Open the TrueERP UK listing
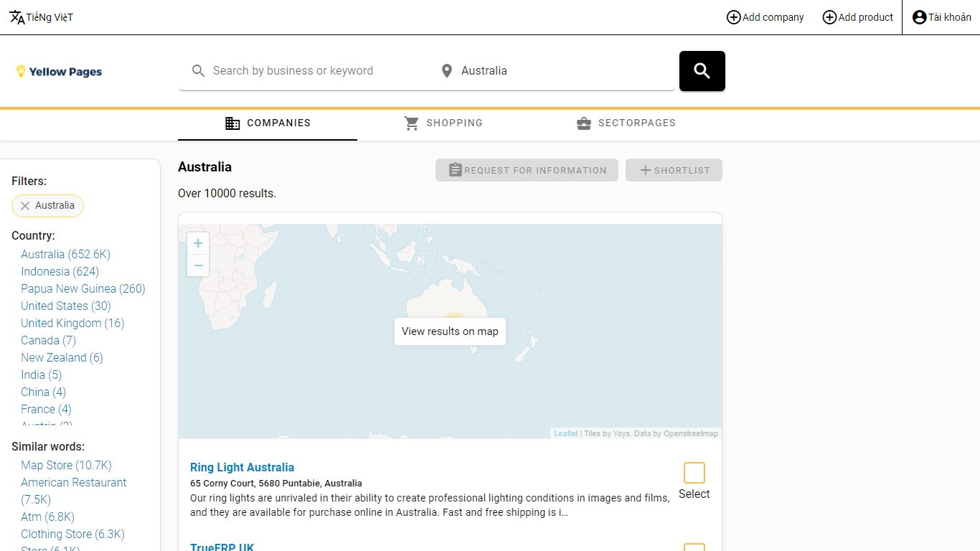 [222, 547]
